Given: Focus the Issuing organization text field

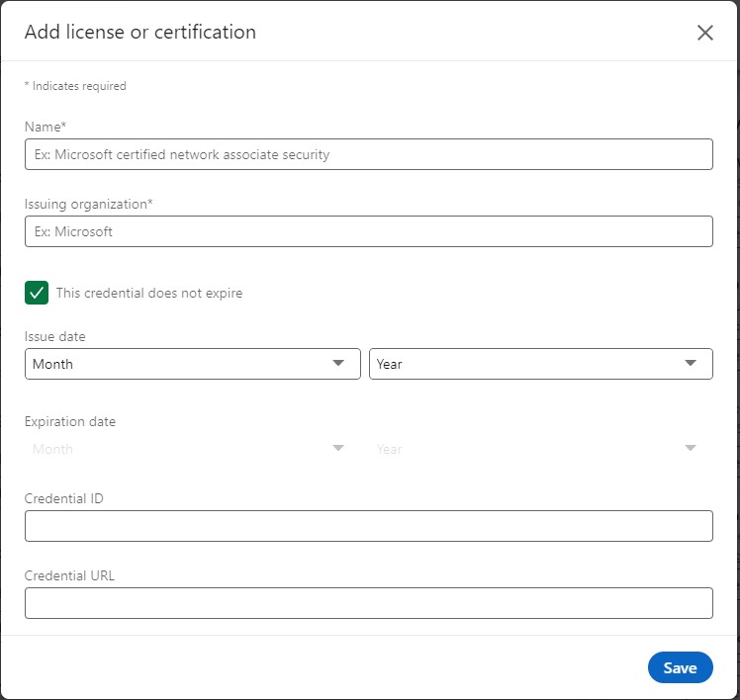Looking at the screenshot, I should pyautogui.click(x=369, y=231).
